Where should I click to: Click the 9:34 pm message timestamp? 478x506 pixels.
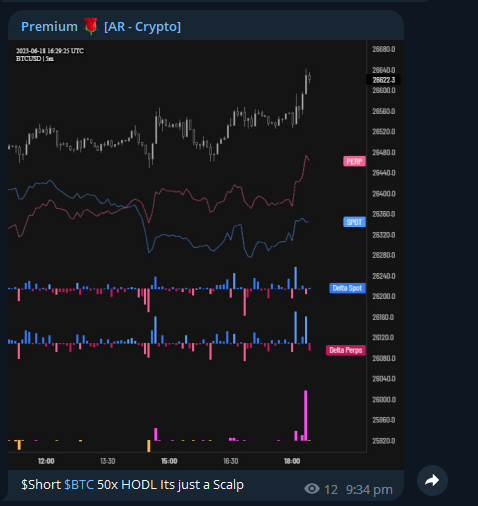coord(369,489)
